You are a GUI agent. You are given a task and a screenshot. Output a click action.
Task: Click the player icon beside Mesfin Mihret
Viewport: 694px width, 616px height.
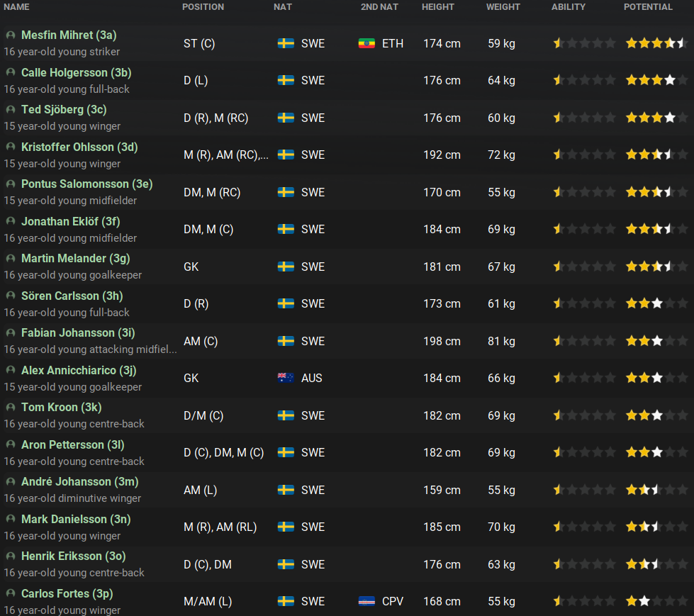11,35
